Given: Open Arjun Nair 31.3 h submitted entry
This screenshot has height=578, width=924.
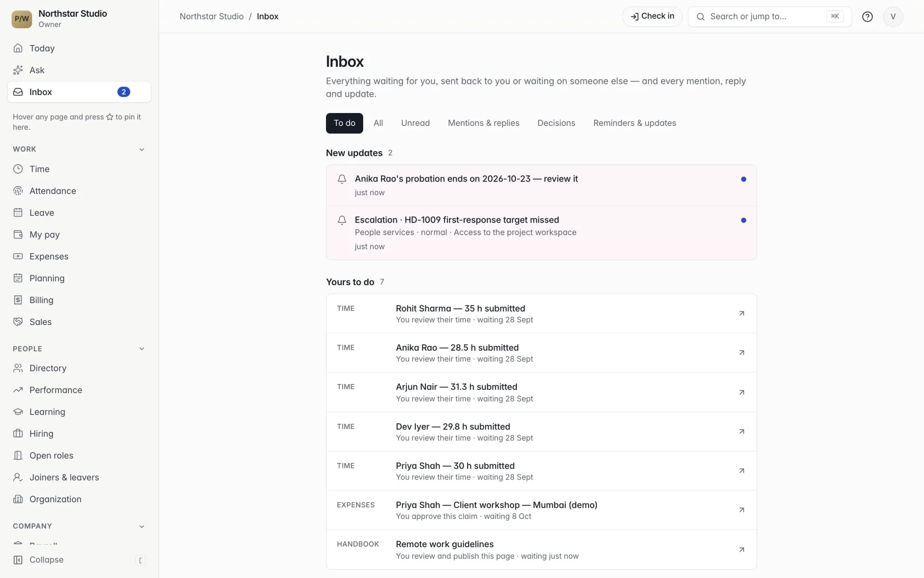Looking at the screenshot, I should [x=541, y=392].
